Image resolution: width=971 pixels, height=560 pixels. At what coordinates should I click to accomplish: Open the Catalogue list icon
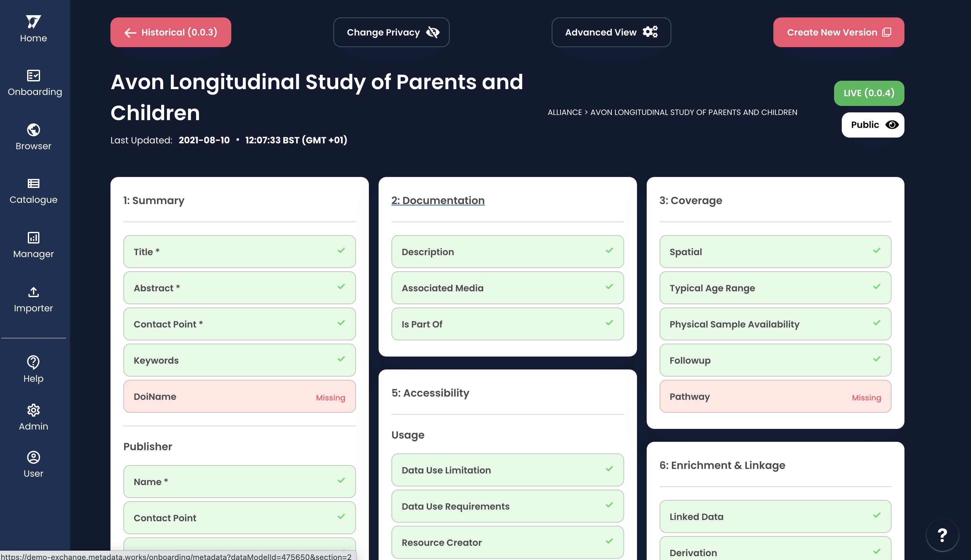(x=34, y=183)
